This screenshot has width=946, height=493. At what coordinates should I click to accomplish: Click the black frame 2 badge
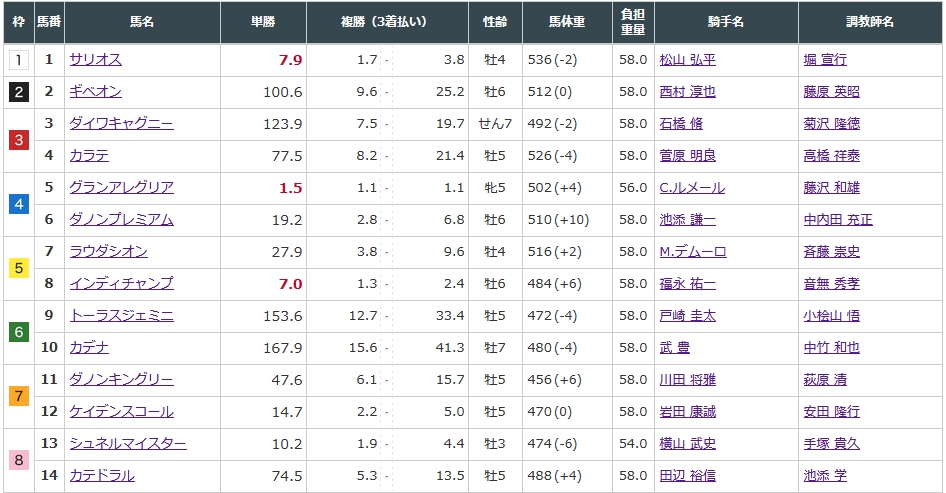pos(18,92)
